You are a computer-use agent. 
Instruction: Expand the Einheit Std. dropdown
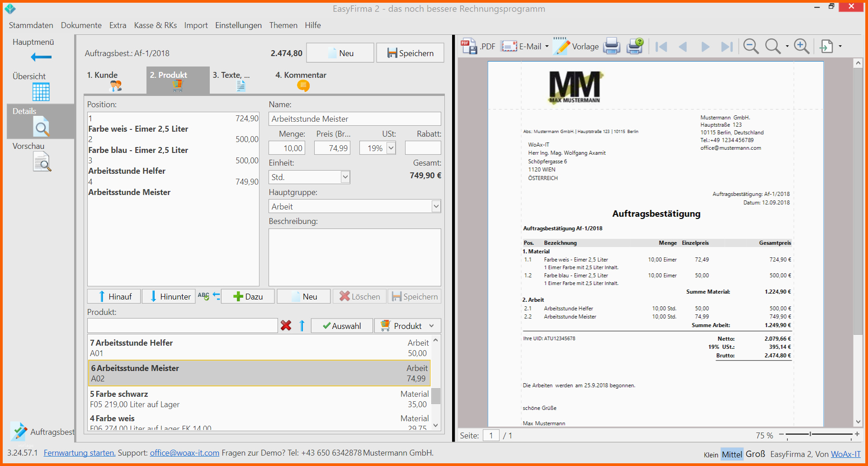tap(345, 177)
